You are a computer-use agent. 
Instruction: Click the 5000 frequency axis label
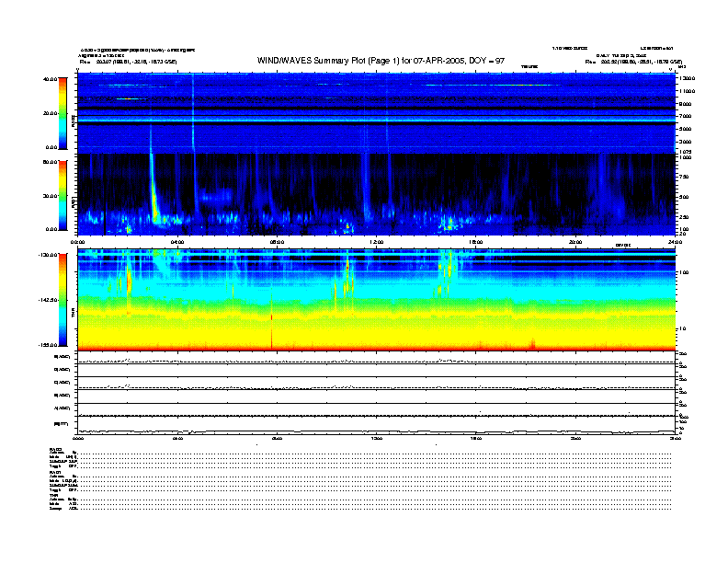click(686, 129)
